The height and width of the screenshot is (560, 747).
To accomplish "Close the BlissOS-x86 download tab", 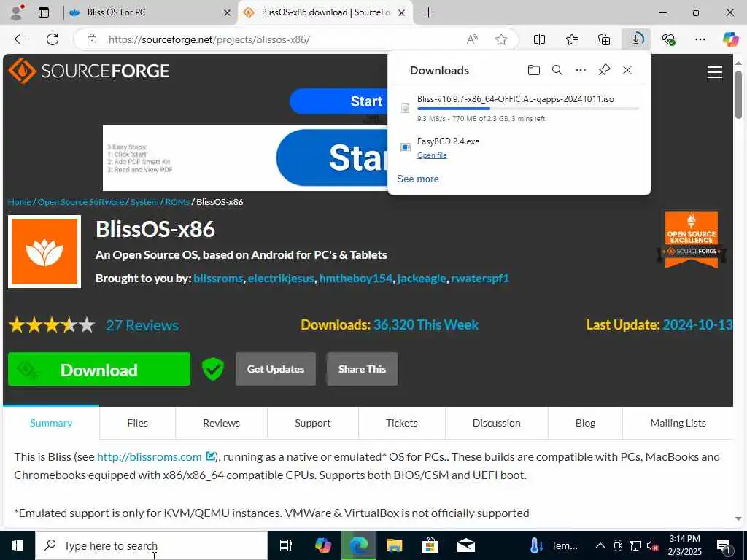I will click(x=402, y=13).
